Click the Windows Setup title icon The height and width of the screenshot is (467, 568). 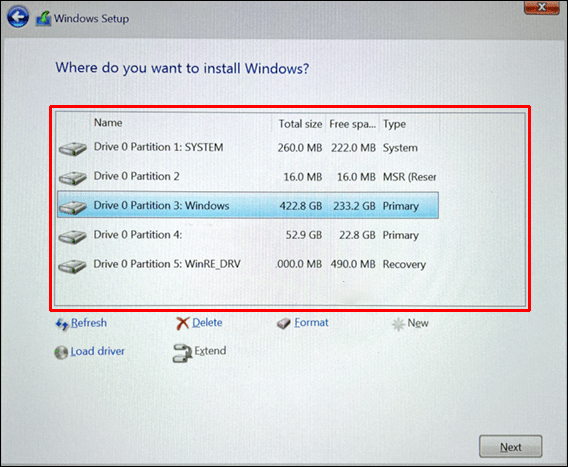[43, 18]
